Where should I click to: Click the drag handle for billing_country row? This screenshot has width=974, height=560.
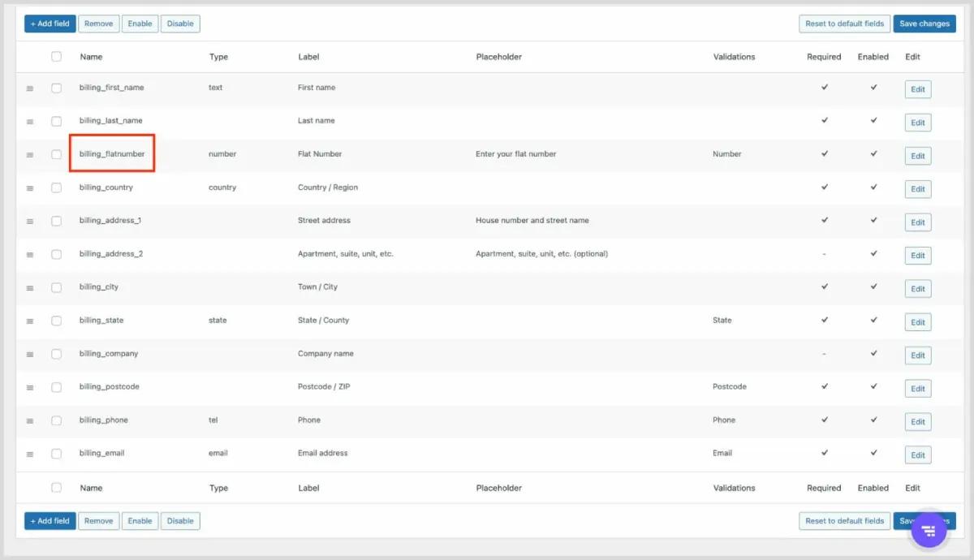coord(30,188)
